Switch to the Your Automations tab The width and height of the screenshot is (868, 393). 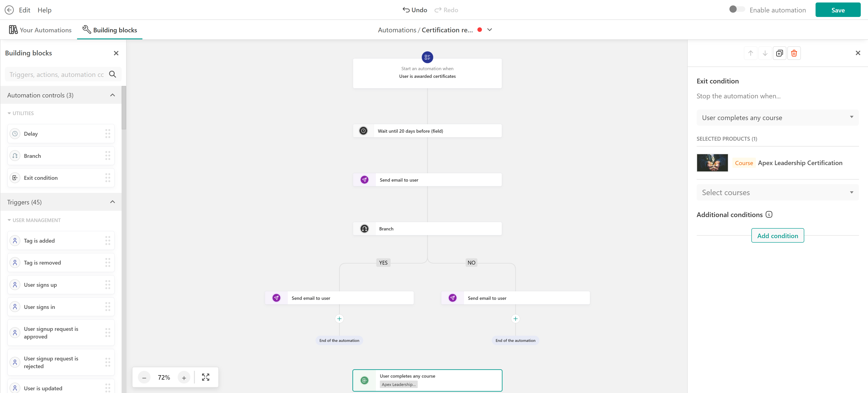coord(40,30)
